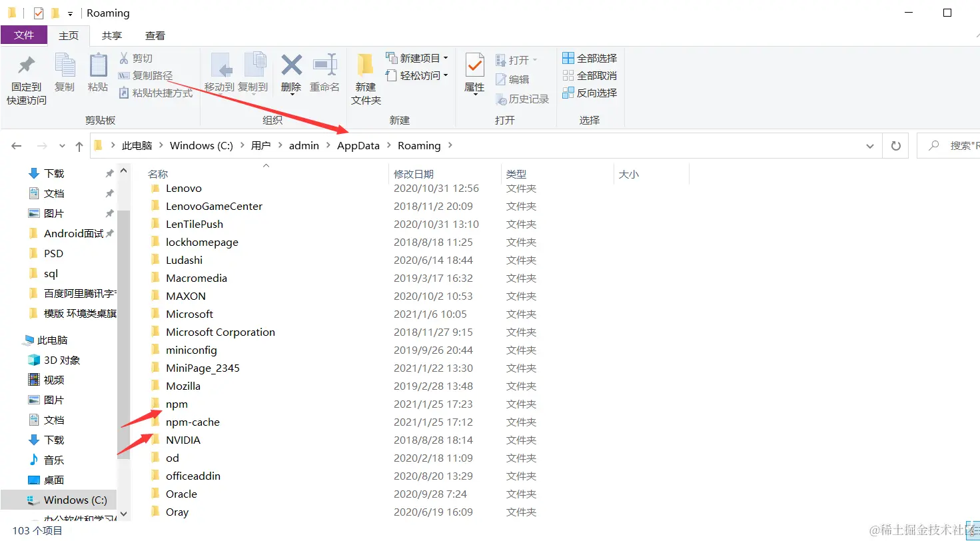Open the 文件 (File) menu
The height and width of the screenshot is (541, 980).
24,35
